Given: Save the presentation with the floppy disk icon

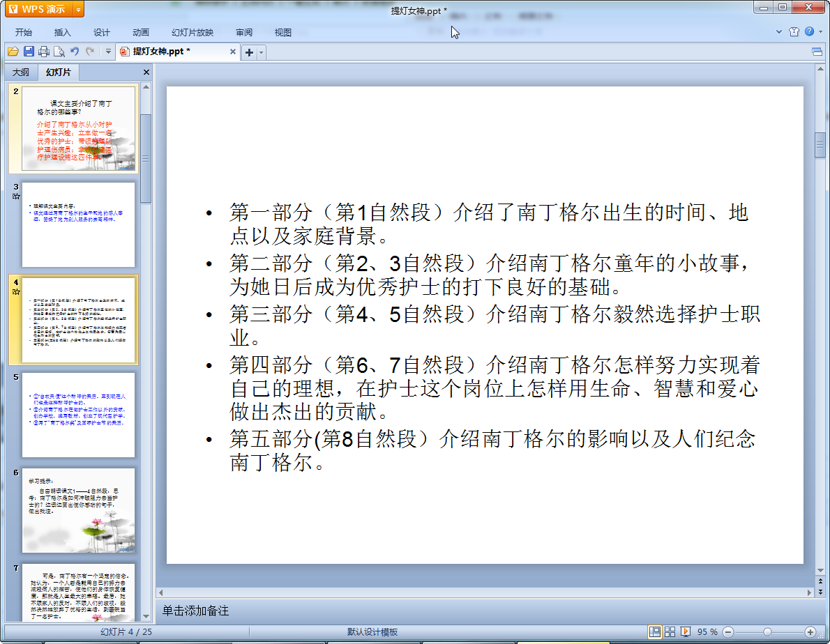Looking at the screenshot, I should coord(29,52).
